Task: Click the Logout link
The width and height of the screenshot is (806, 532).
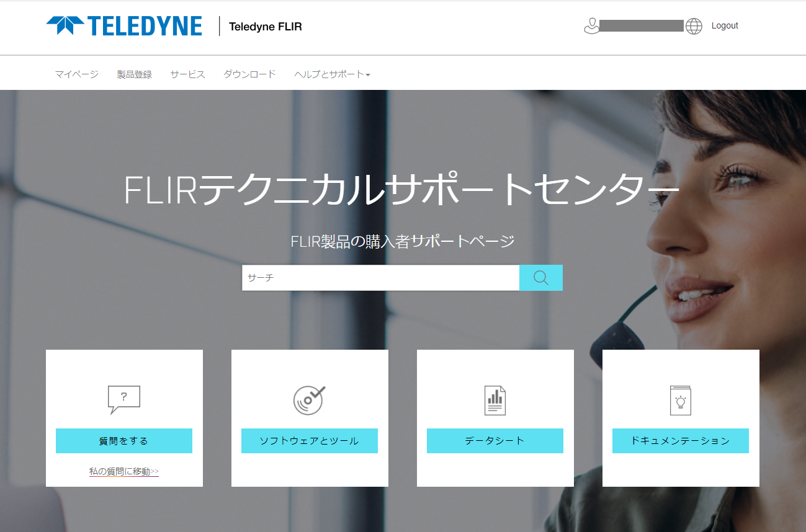Action: 725,26
